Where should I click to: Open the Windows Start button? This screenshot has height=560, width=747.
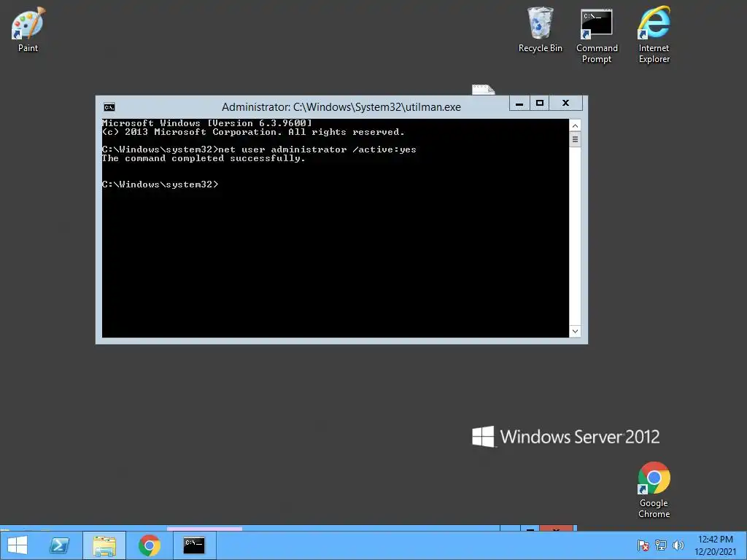[18, 545]
